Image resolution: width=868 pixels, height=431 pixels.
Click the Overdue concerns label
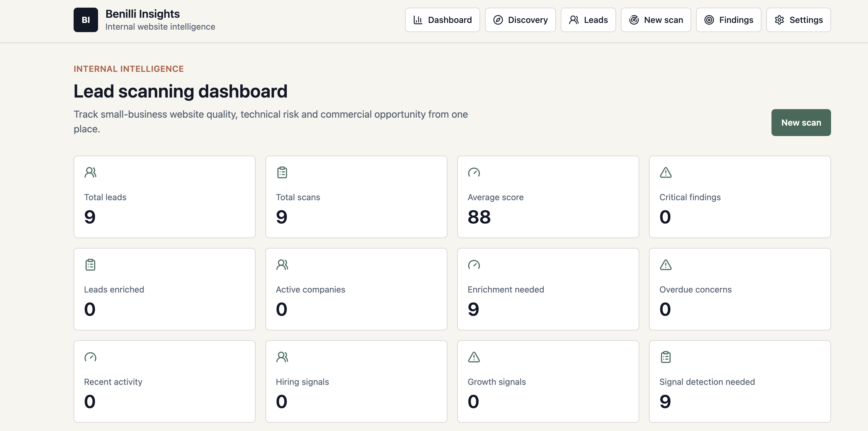click(695, 290)
